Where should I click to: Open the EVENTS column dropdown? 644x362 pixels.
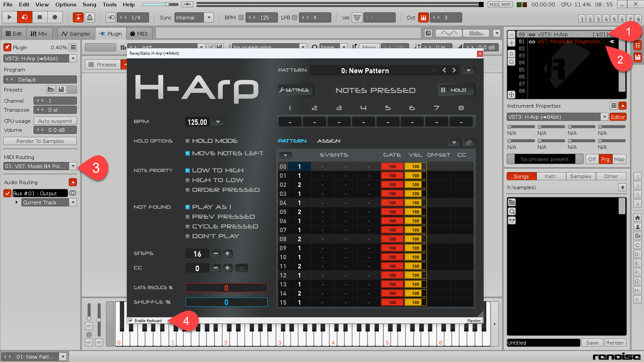[285, 155]
